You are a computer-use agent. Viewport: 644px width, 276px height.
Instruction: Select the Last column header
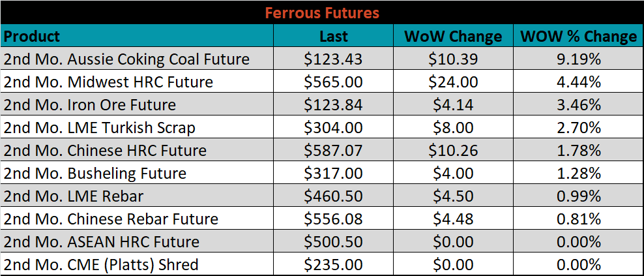click(334, 36)
